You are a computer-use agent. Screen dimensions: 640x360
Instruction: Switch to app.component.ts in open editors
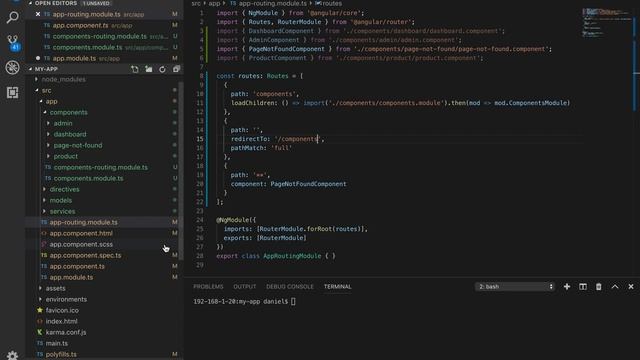[x=80, y=25]
